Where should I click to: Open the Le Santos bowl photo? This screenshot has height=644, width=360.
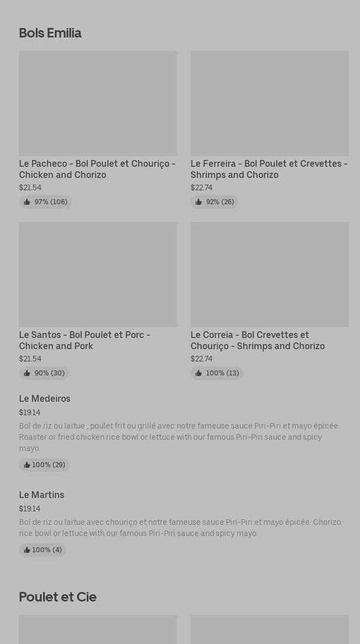coord(98,275)
